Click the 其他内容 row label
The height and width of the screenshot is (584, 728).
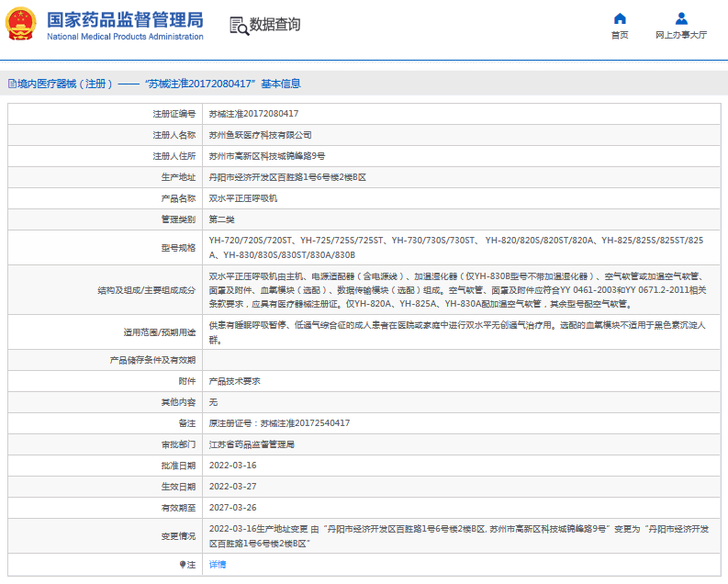[x=178, y=402]
